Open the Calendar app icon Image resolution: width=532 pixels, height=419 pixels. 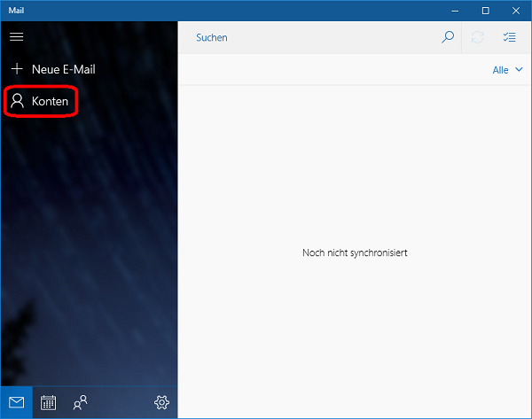pyautogui.click(x=49, y=402)
